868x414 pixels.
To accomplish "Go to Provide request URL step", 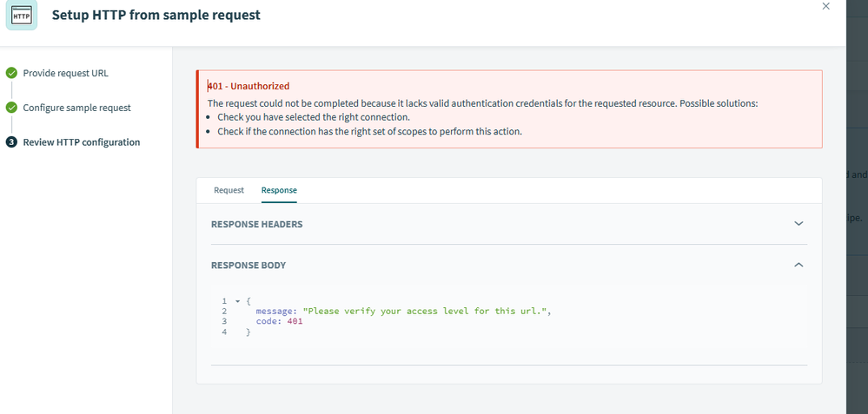I will click(x=65, y=73).
